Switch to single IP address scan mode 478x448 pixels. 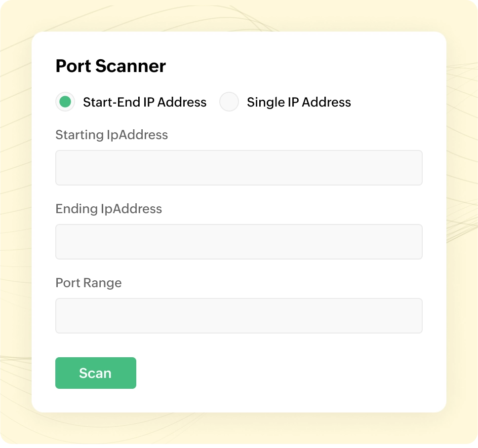(229, 102)
